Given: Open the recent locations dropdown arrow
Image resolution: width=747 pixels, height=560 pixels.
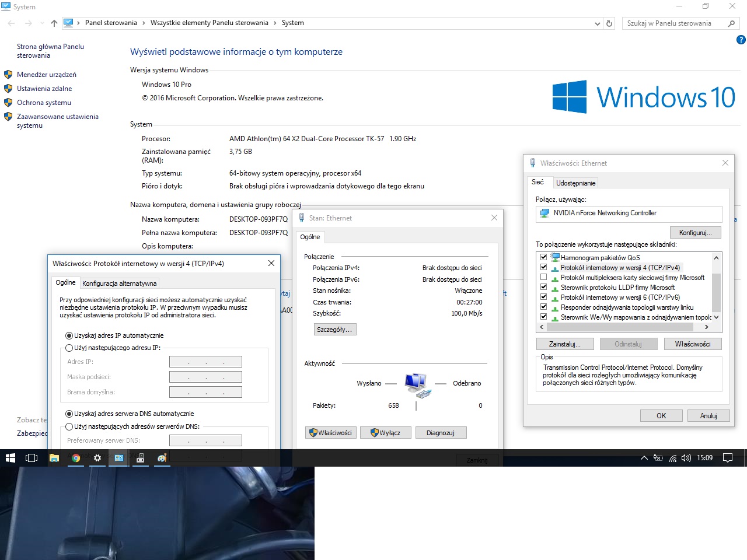Looking at the screenshot, I should [42, 23].
